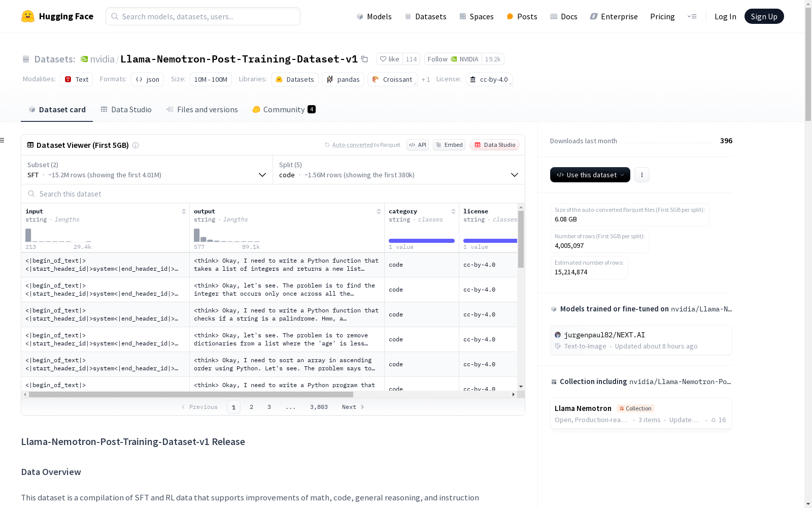Click the pandas library tag
The height and width of the screenshot is (508, 812).
343,79
